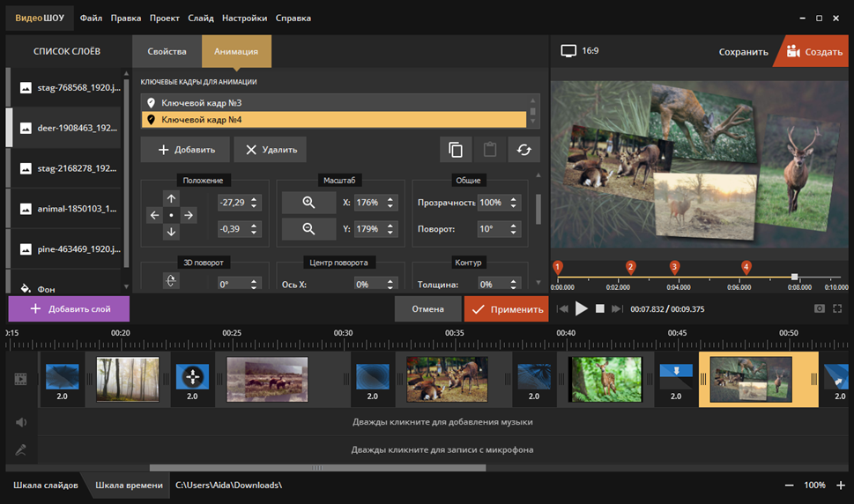
Task: Click the microphone track icon
Action: pyautogui.click(x=20, y=450)
